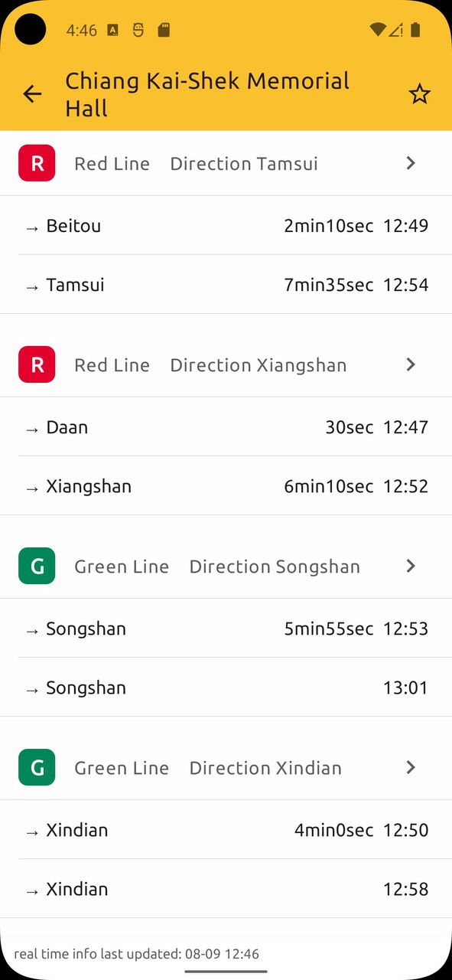Tap the back arrow in the header
452x980 pixels.
point(31,93)
